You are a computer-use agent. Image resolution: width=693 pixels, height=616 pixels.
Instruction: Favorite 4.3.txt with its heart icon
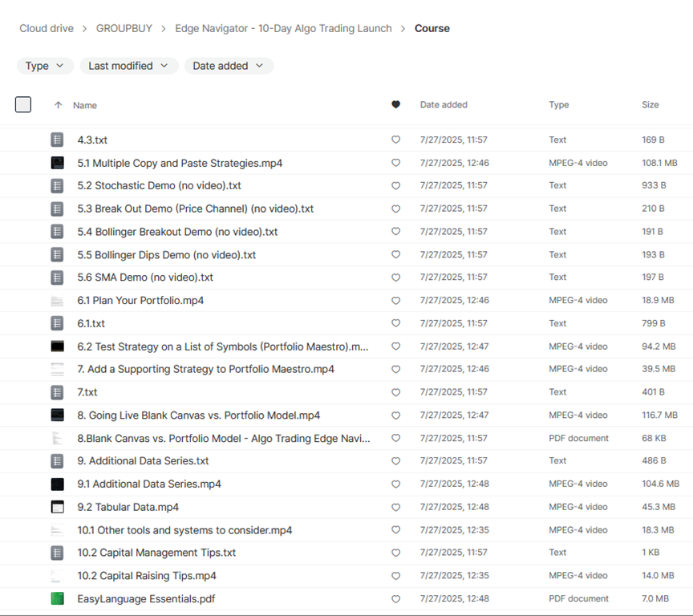(396, 140)
